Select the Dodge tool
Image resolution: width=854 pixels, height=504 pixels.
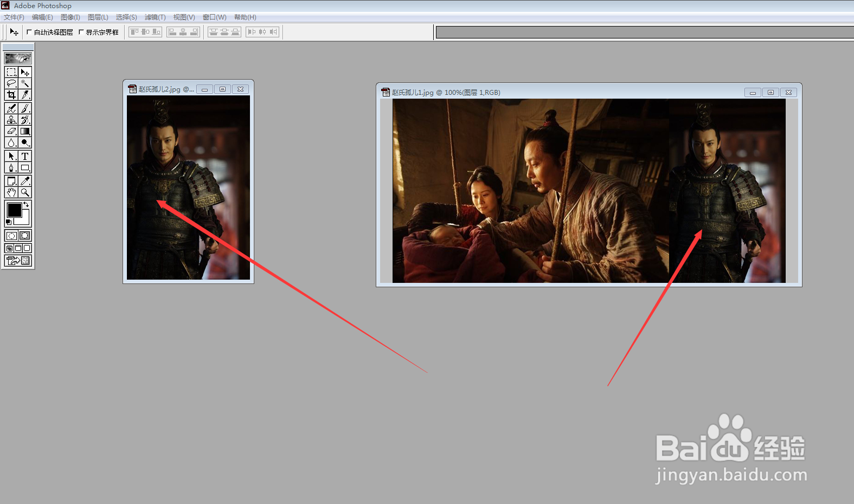(x=25, y=143)
